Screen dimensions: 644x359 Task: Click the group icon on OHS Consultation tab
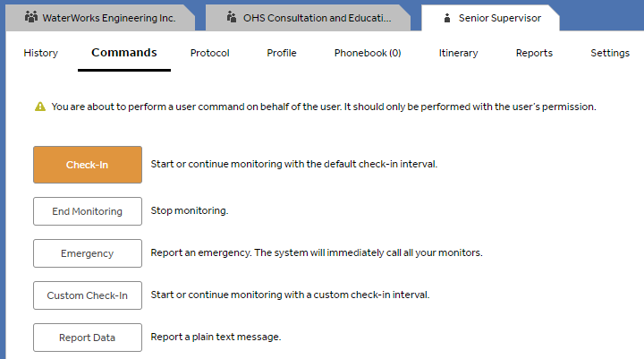pos(232,17)
